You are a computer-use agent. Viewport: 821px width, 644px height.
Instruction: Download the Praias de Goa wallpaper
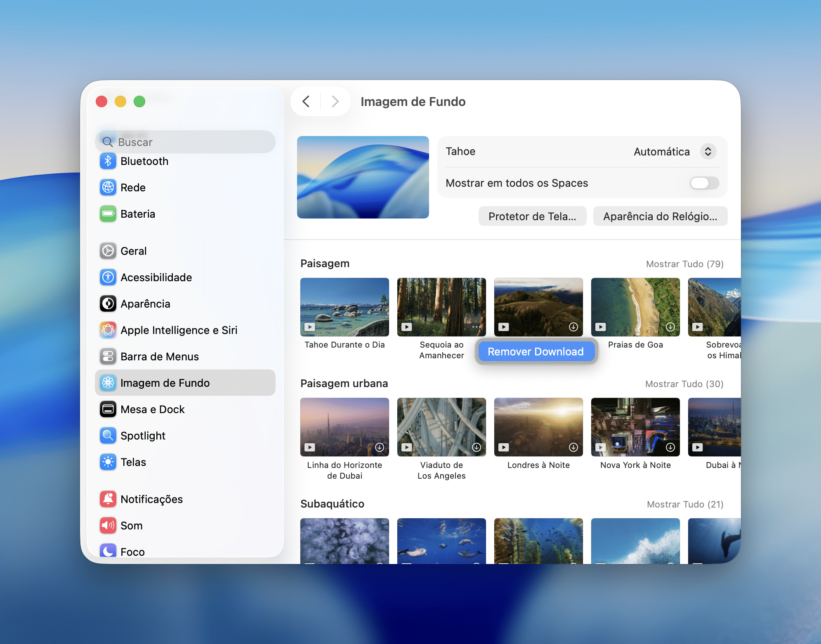point(670,327)
